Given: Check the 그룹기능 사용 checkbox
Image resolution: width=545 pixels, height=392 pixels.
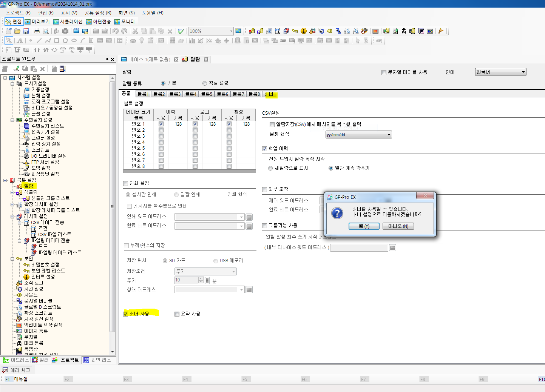Looking at the screenshot, I should pos(264,226).
